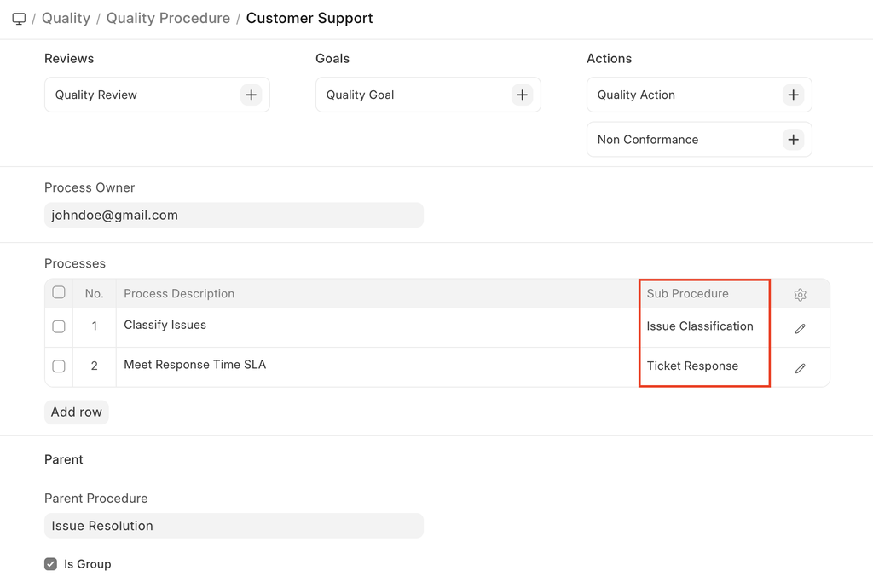Open the Quality Review link

pyautogui.click(x=96, y=95)
